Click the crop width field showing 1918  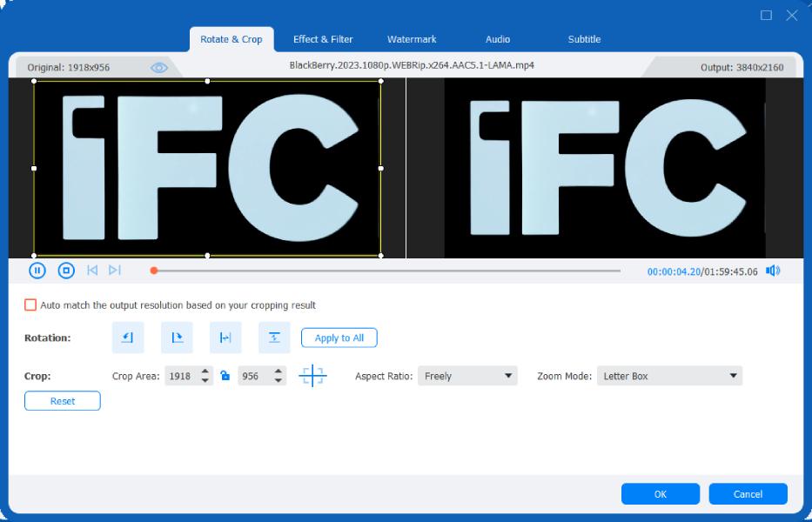pos(182,376)
